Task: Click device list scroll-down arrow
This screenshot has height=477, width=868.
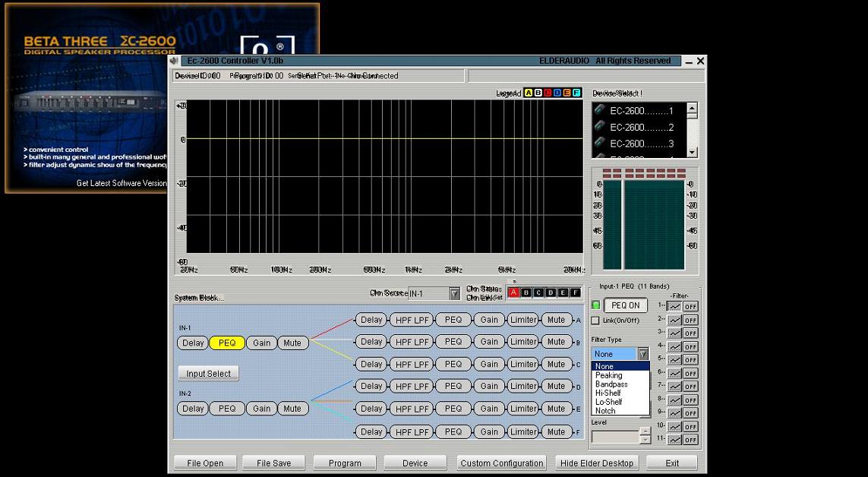Action: [x=692, y=152]
